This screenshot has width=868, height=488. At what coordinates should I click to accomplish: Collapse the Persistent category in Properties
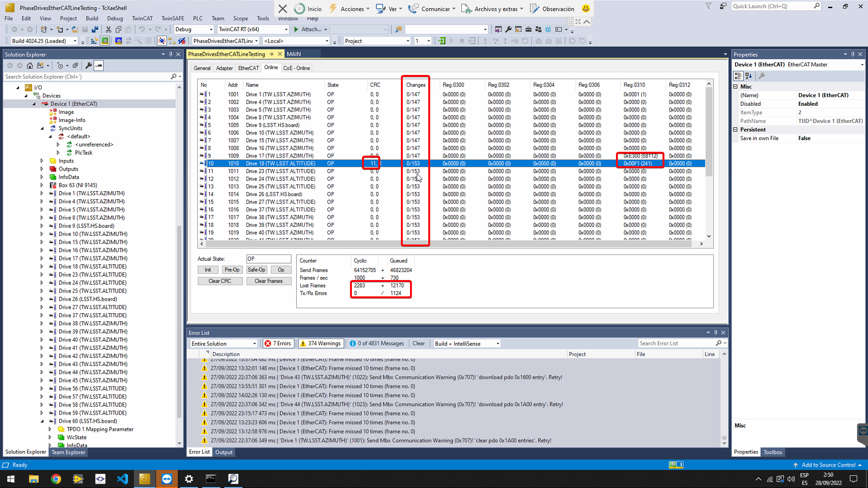point(735,130)
